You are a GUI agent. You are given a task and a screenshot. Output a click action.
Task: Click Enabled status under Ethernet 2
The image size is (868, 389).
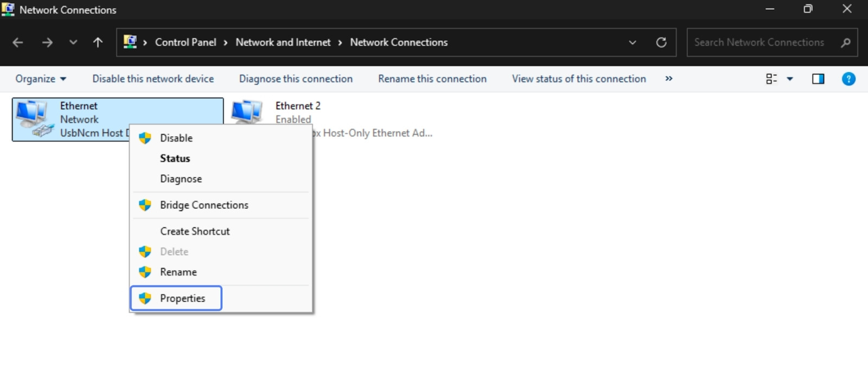293,119
